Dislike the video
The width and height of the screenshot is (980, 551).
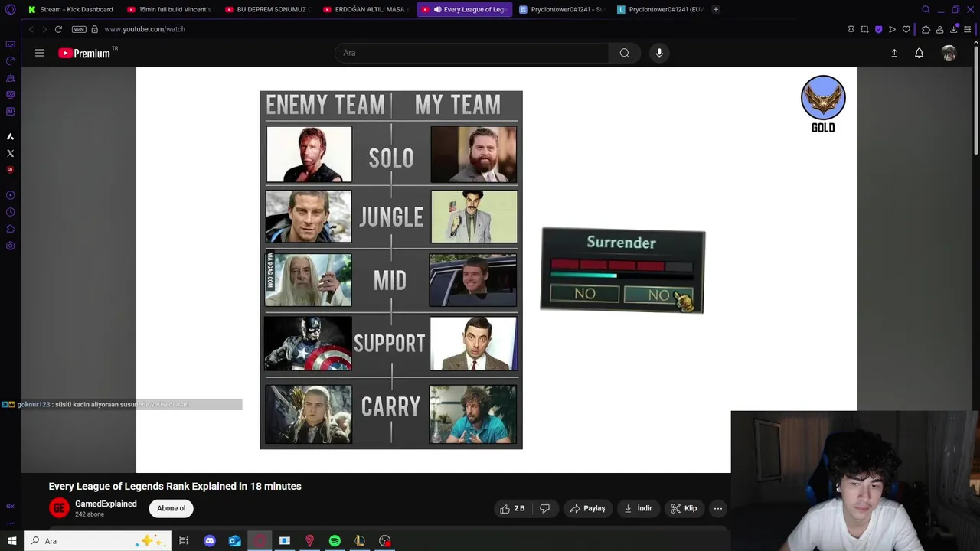click(x=545, y=508)
